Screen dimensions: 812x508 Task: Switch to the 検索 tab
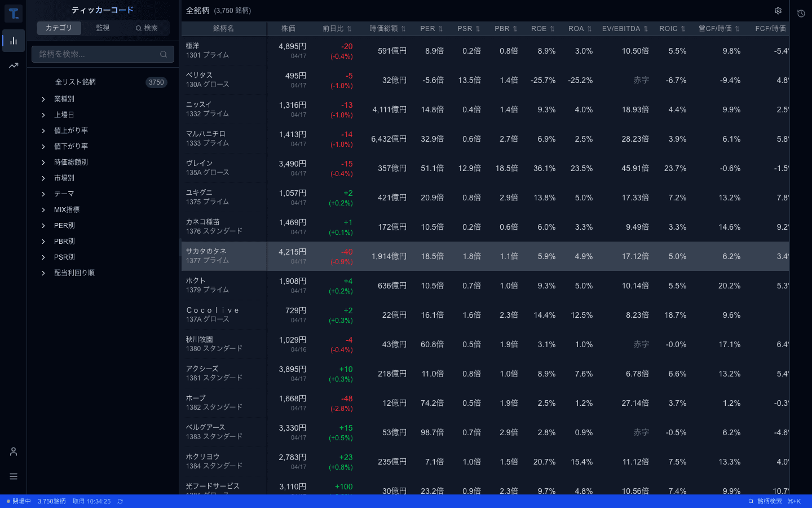[146, 28]
